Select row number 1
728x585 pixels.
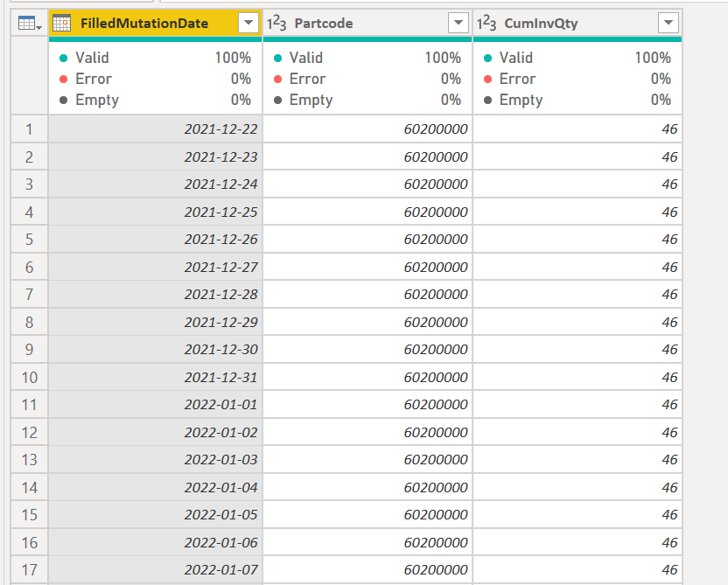[29, 129]
